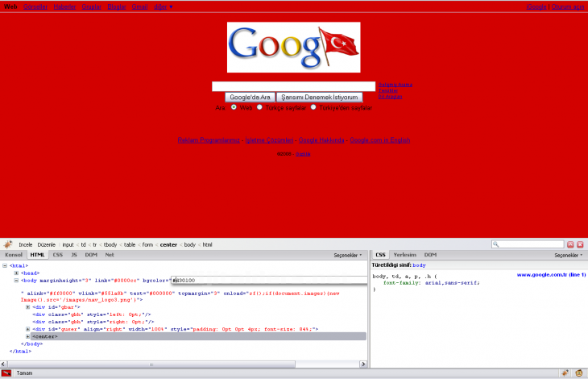
Task: Select the Türkiye'den sayfalar radio button
Action: 313,107
